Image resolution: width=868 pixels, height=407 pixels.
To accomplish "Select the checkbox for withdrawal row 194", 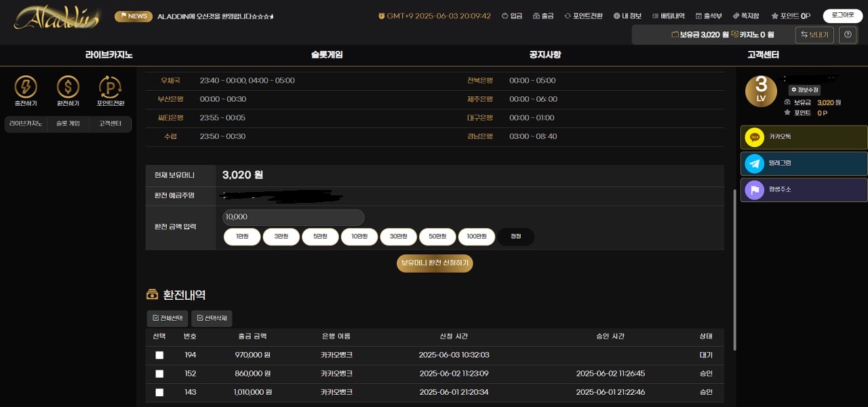I will pos(159,355).
